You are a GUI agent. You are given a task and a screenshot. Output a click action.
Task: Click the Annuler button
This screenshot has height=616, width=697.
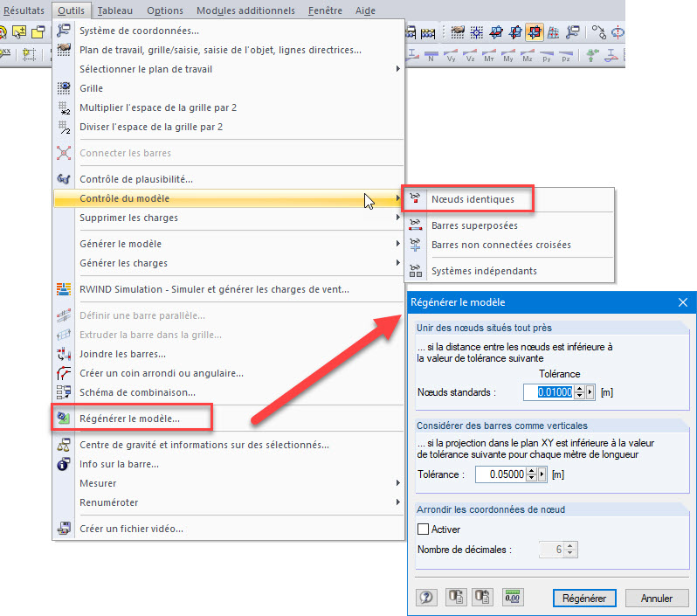[657, 599]
